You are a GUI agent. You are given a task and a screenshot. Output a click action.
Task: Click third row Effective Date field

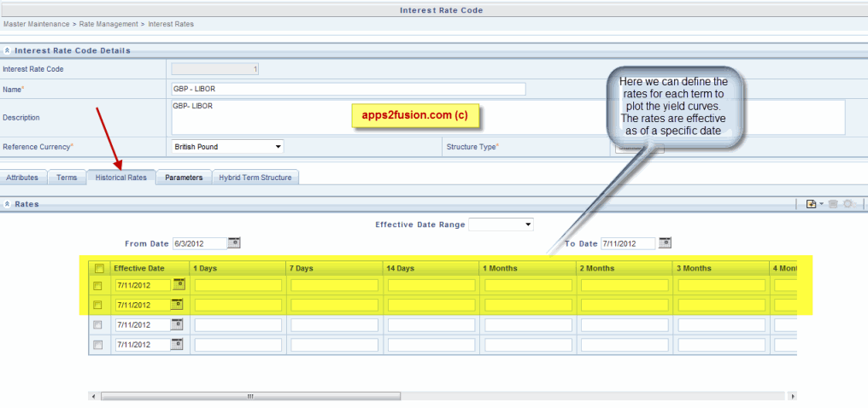coord(143,325)
